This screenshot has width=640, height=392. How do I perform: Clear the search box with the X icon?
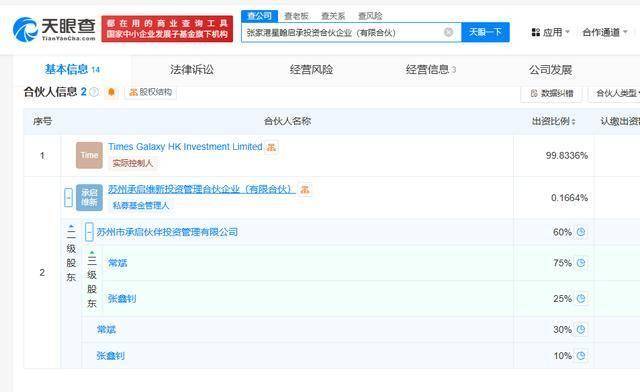(448, 32)
